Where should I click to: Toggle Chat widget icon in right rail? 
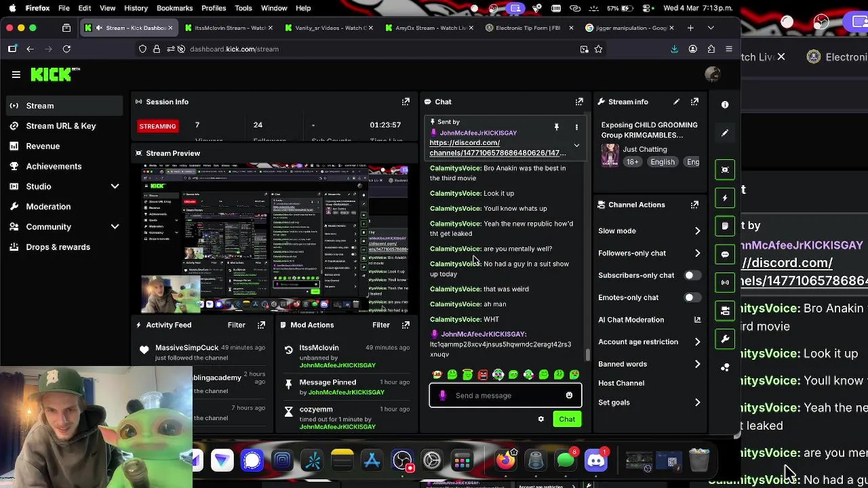[725, 254]
